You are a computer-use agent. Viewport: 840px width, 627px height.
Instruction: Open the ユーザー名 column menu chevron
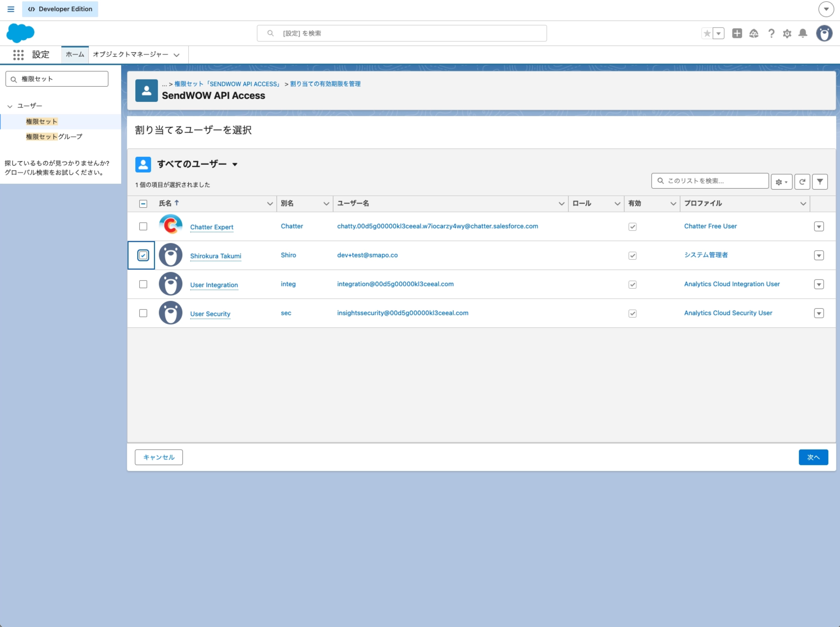(x=562, y=203)
